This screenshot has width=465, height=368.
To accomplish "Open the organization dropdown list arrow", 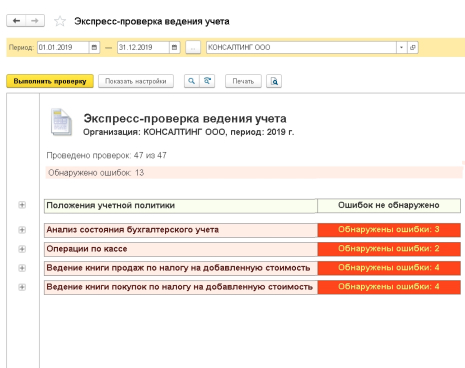I will 401,47.
